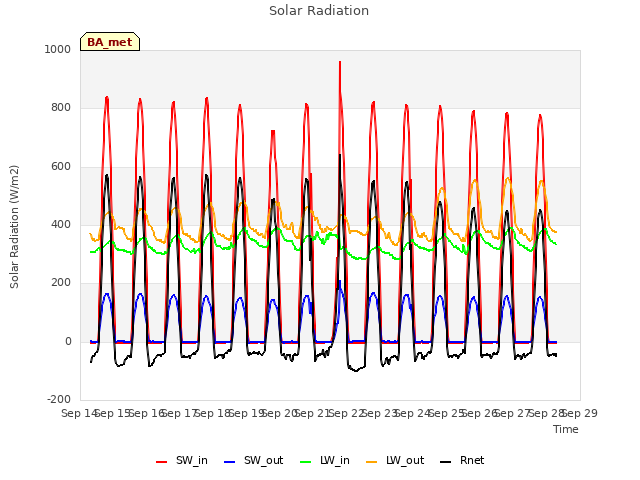Click the 400 y-axis tick label

61,224
